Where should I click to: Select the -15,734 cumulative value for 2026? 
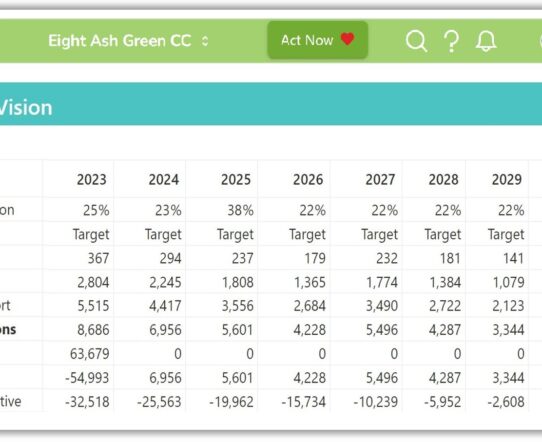click(x=303, y=402)
